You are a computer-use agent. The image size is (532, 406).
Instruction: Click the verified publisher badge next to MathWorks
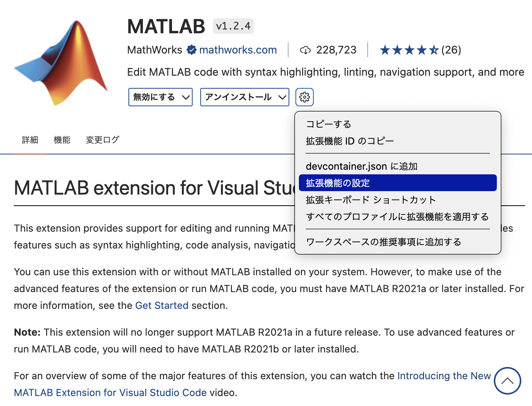[x=192, y=50]
